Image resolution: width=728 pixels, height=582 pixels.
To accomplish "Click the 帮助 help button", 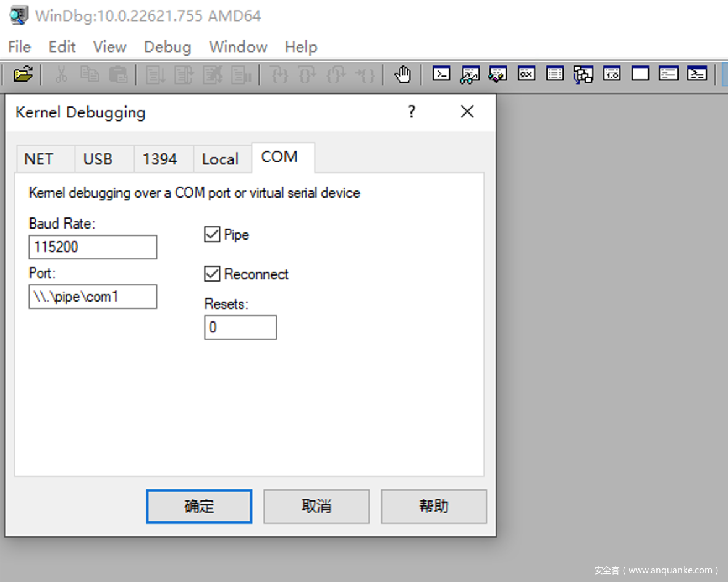I will pyautogui.click(x=434, y=506).
